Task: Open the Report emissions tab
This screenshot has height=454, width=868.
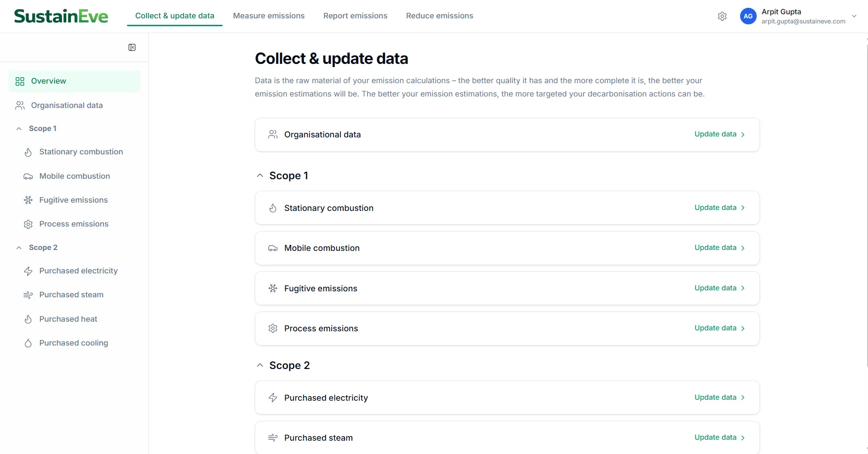Action: tap(355, 16)
